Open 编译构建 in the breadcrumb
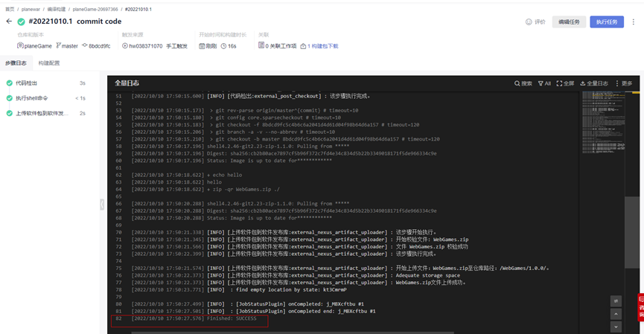644x334 pixels. [x=57, y=9]
